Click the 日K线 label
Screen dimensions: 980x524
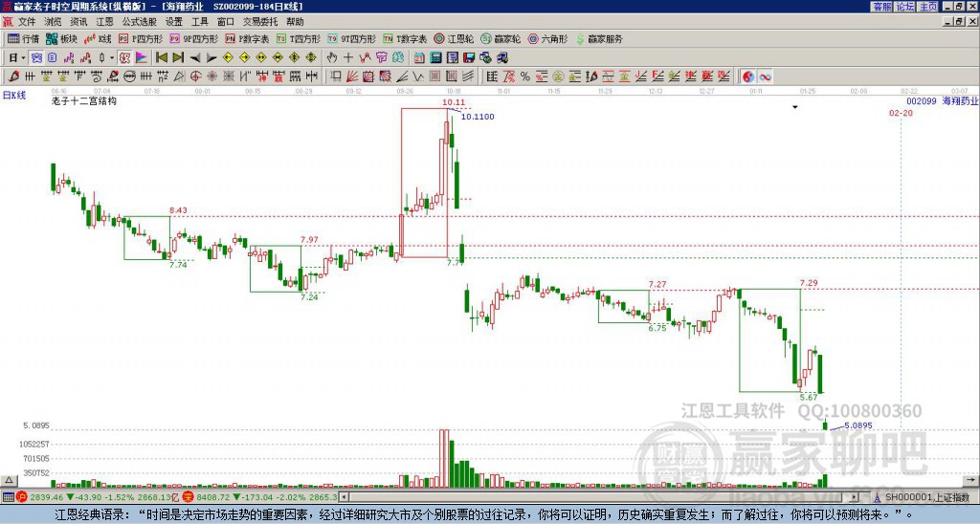click(14, 96)
